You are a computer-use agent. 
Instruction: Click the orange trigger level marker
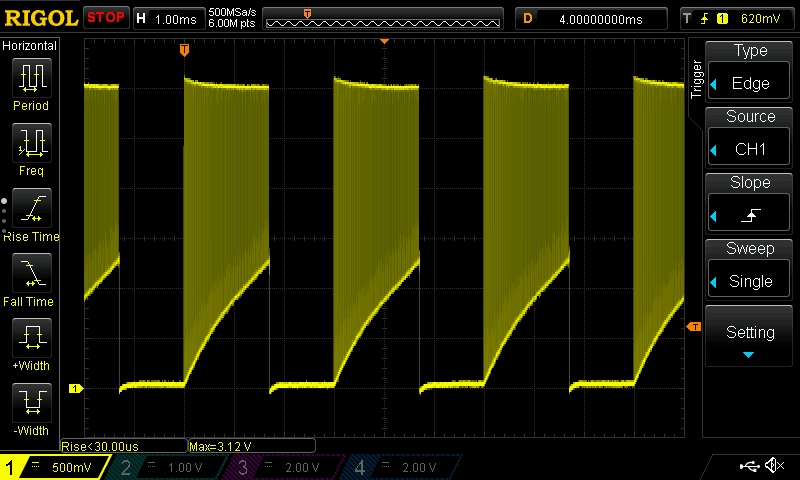[x=692, y=327]
